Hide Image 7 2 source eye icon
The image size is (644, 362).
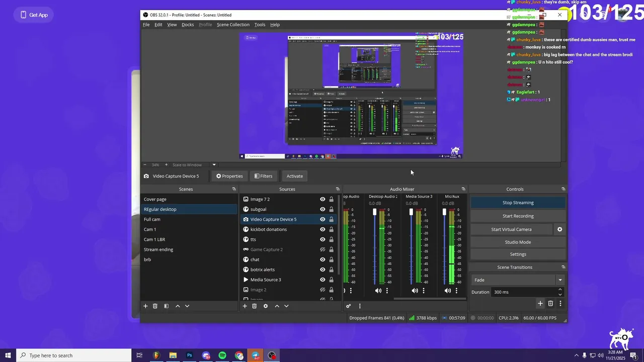tap(323, 199)
